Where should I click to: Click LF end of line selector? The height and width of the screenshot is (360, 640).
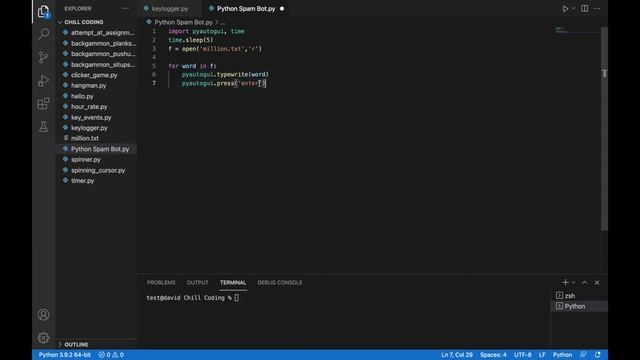pos(542,355)
